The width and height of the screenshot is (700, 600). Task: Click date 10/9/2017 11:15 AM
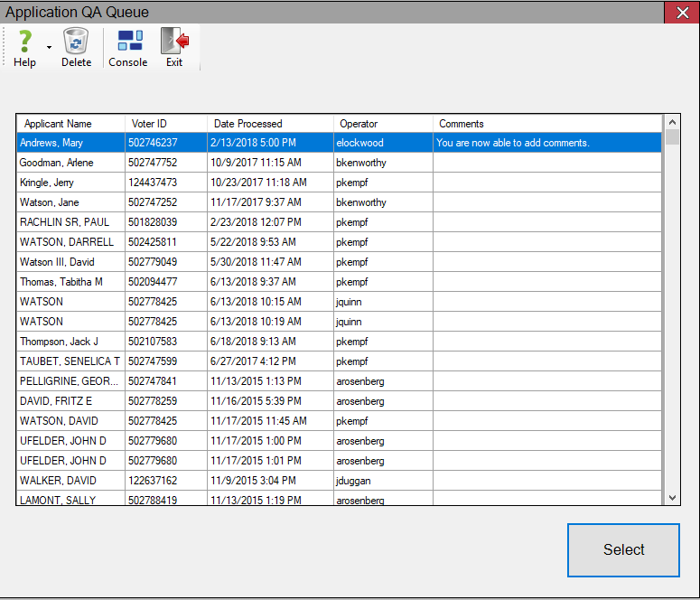[256, 163]
